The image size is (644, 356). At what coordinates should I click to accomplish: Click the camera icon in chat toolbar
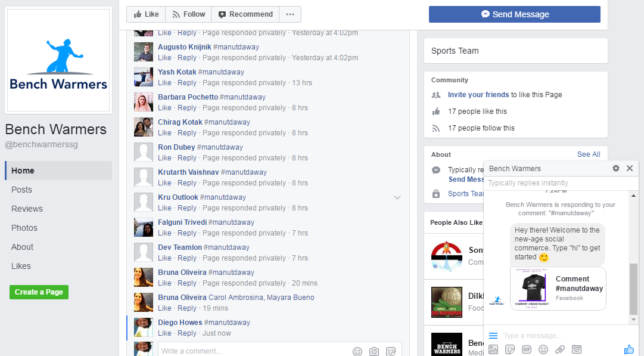[577, 349]
